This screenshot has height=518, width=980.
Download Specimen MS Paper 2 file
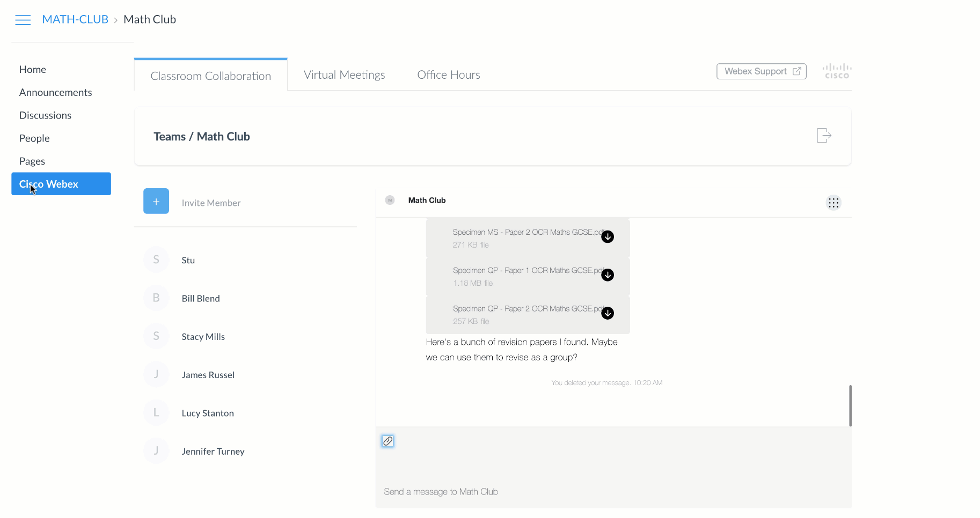pyautogui.click(x=608, y=236)
